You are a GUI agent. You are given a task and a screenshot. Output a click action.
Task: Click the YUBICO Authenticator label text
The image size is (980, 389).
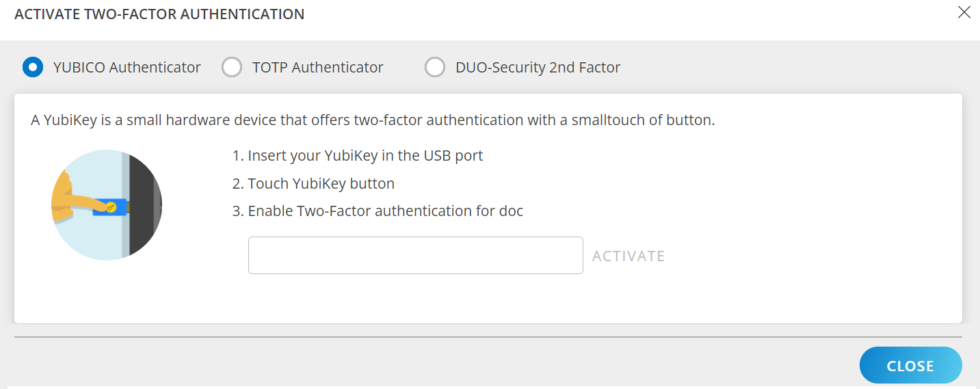127,67
